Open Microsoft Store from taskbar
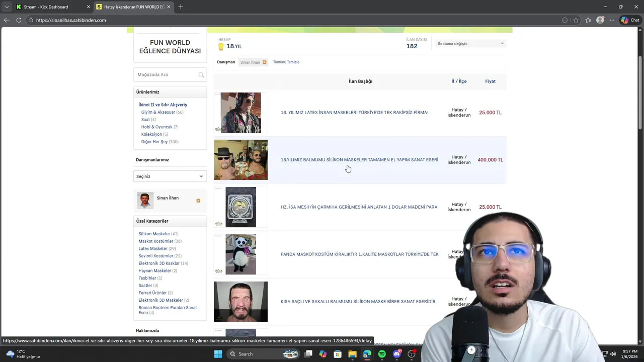The image size is (644, 362). point(338,354)
